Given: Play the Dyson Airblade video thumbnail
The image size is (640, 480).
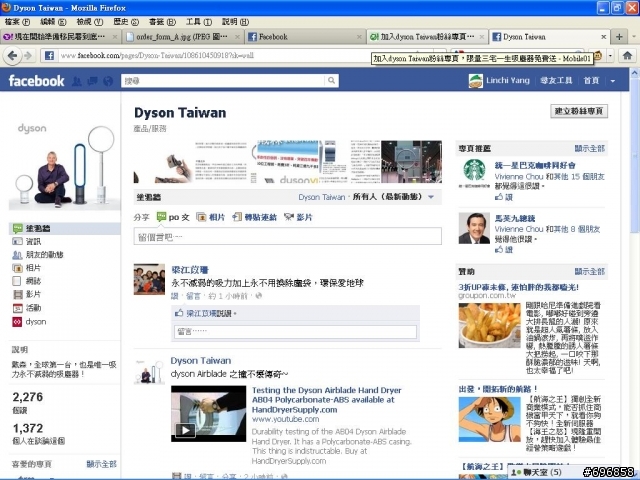Looking at the screenshot, I should (209, 413).
